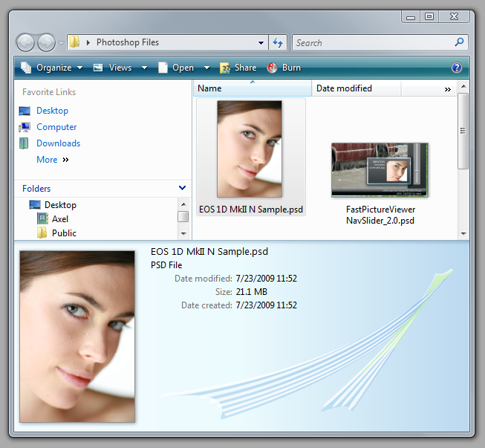Open Help with the question mark icon
This screenshot has height=448, width=485.
tap(457, 68)
